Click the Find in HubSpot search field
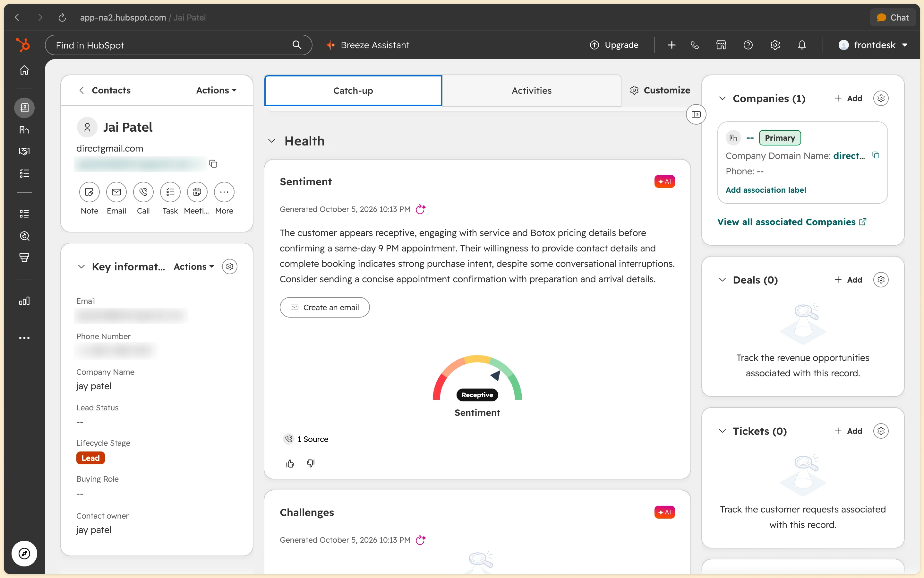Image resolution: width=924 pixels, height=578 pixels. coord(178,45)
